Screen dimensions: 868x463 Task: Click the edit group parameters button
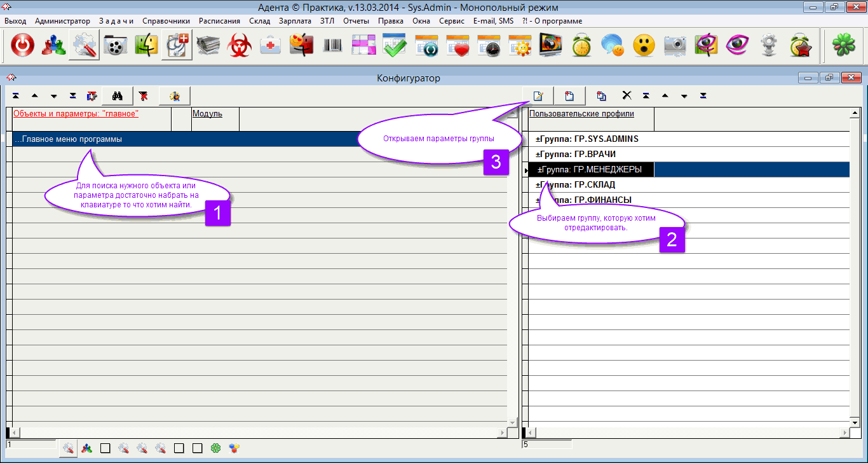(538, 96)
